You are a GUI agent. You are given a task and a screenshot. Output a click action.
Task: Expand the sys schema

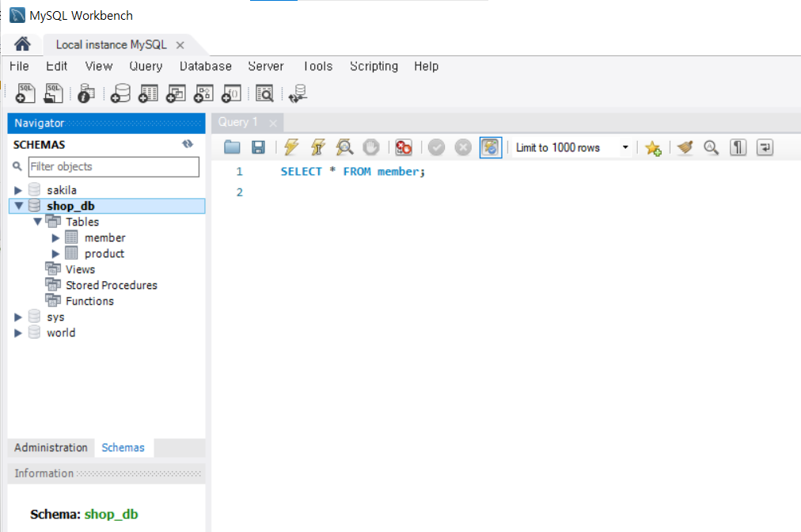click(18, 317)
